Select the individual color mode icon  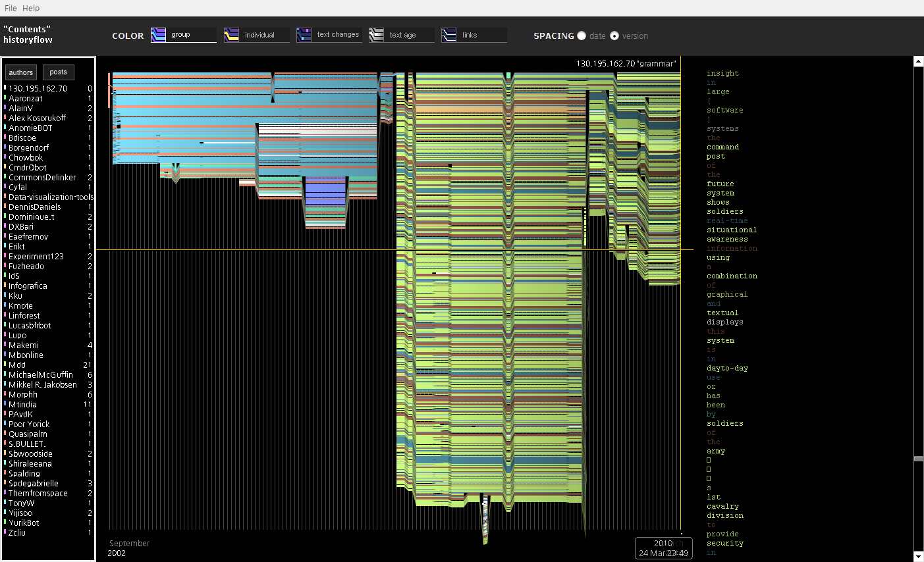pos(231,36)
